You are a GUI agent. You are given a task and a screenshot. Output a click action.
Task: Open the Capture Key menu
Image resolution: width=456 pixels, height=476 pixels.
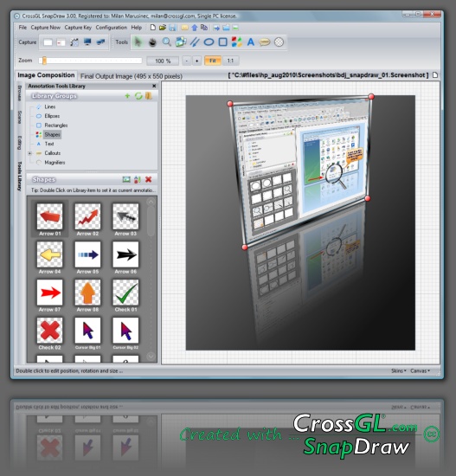tap(78, 28)
